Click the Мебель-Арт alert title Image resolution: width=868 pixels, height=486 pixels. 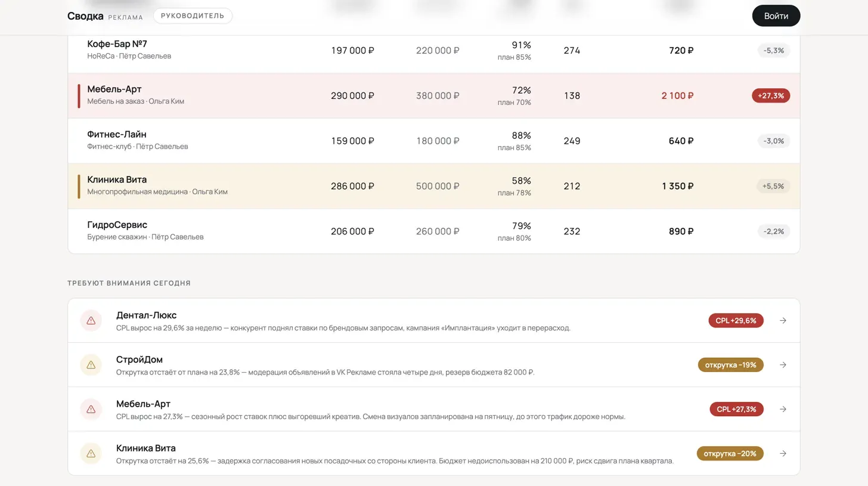pyautogui.click(x=143, y=404)
